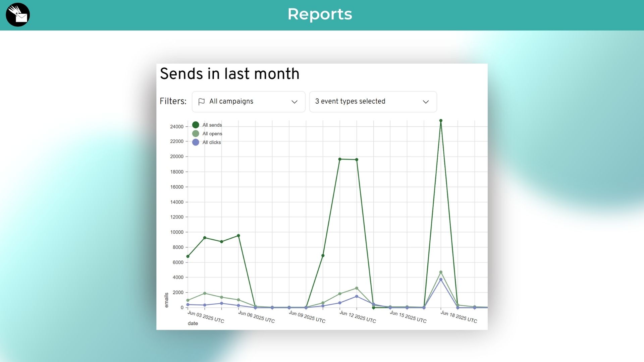The width and height of the screenshot is (644, 362).
Task: Toggle the All sends legend circle
Action: (196, 125)
